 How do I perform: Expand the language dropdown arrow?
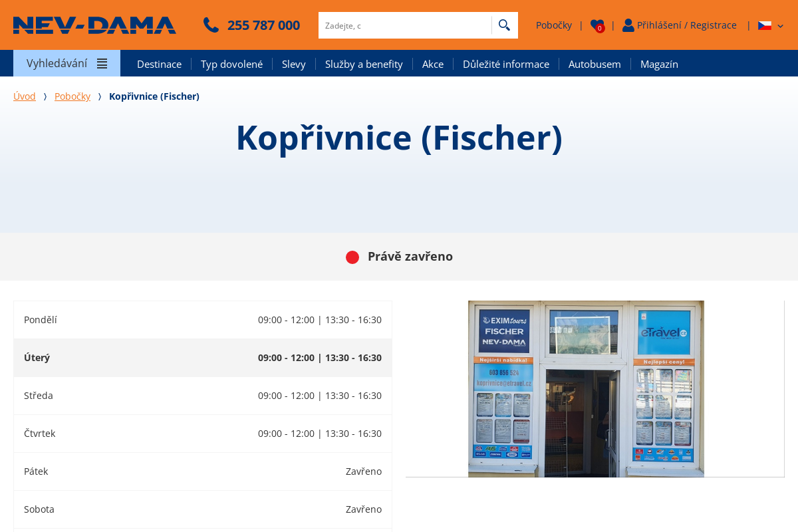pos(781,26)
